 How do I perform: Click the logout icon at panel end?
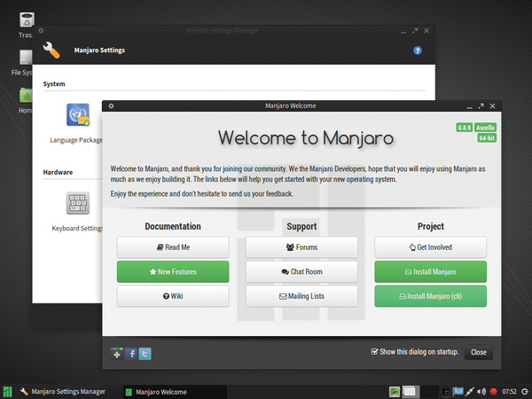525,392
